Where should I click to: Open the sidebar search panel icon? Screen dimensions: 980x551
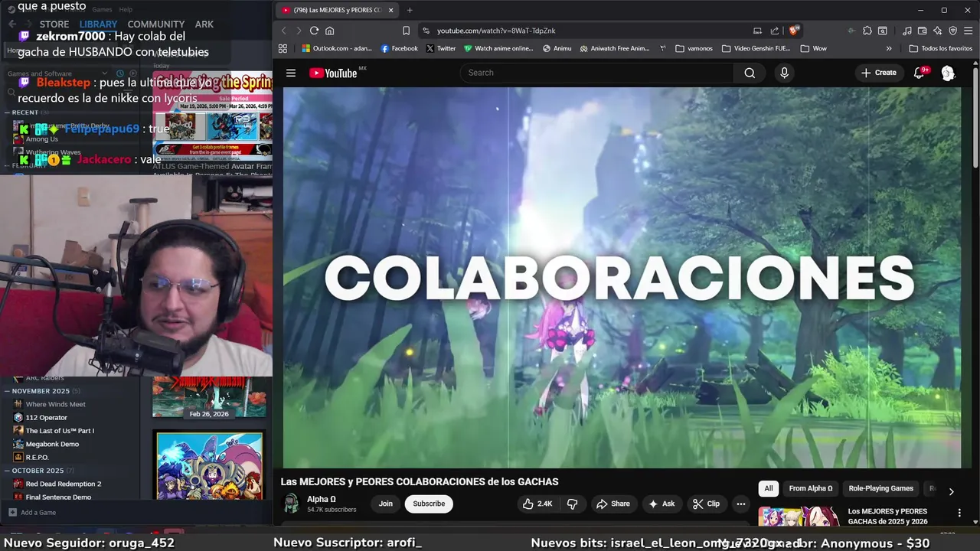click(883, 31)
